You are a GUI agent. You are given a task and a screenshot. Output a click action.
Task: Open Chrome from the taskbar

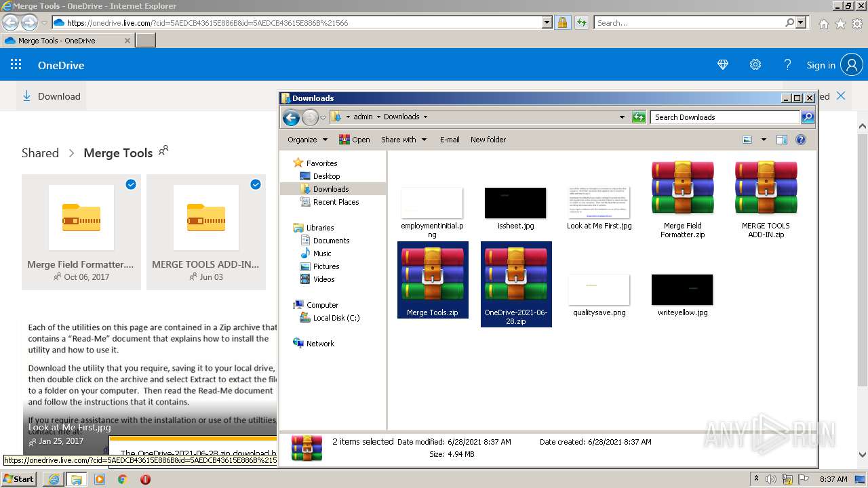click(122, 479)
